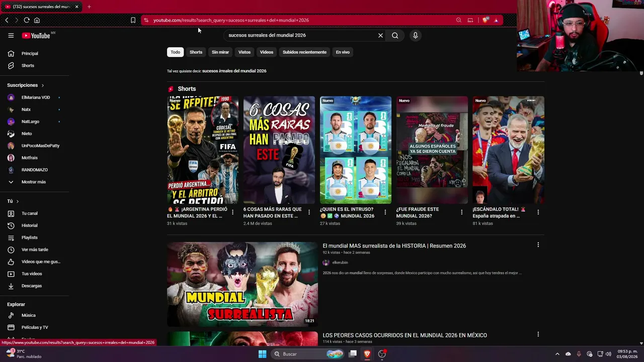Open Ver más tarde list
Viewport: 644px width, 362px height.
34,249
